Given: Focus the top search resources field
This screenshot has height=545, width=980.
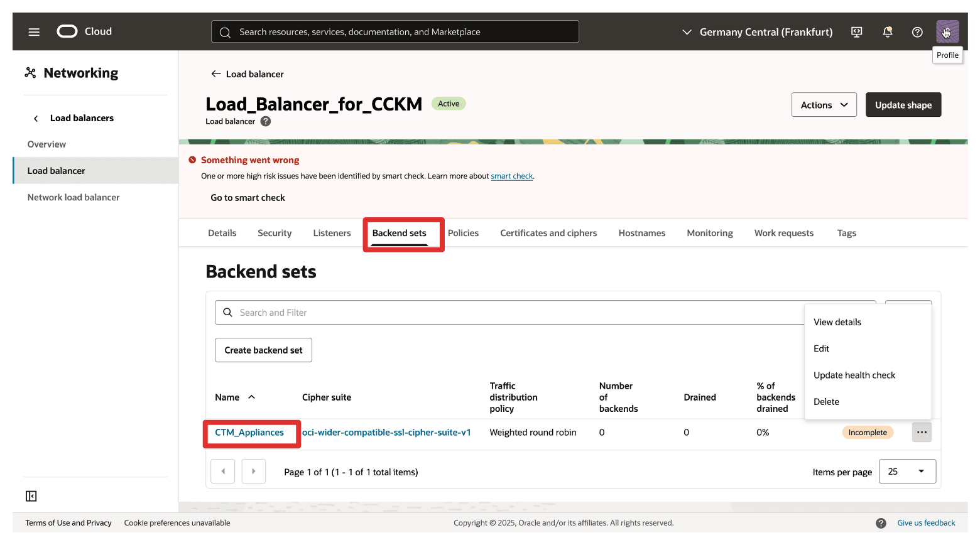Looking at the screenshot, I should (x=395, y=31).
